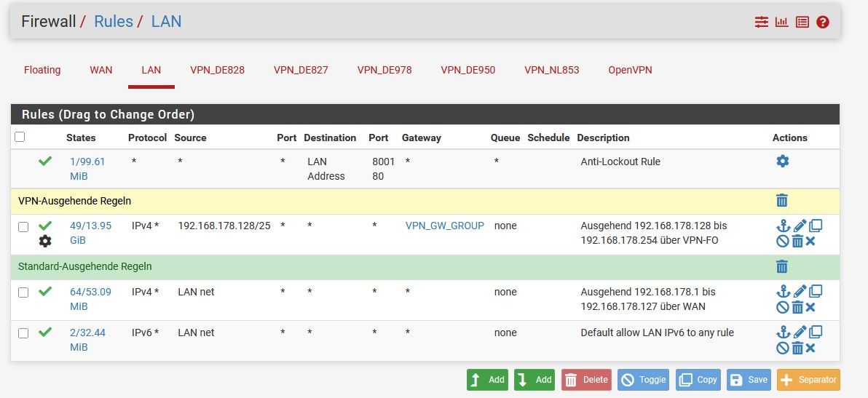
Task: Open the 64/53.09 MiB states link
Action: pyautogui.click(x=90, y=299)
